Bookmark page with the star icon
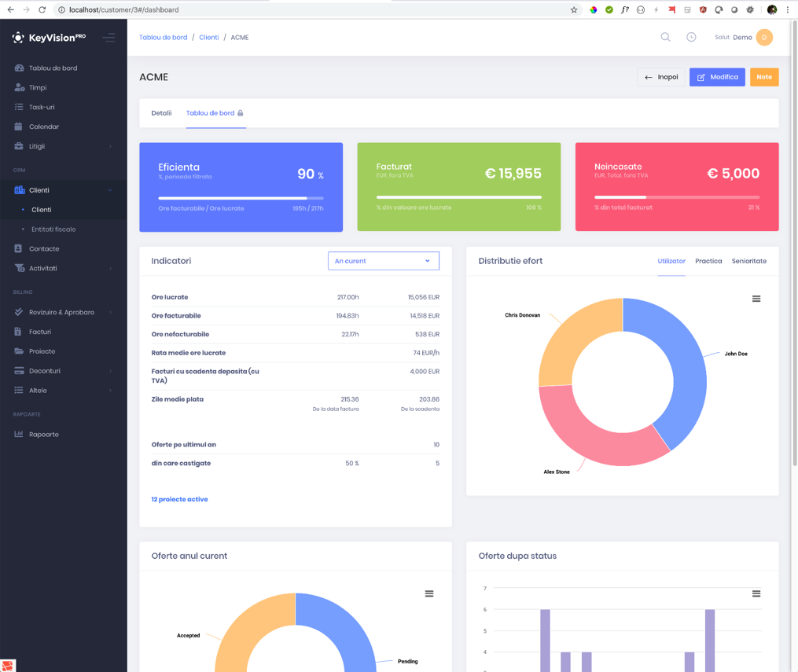 [574, 9]
